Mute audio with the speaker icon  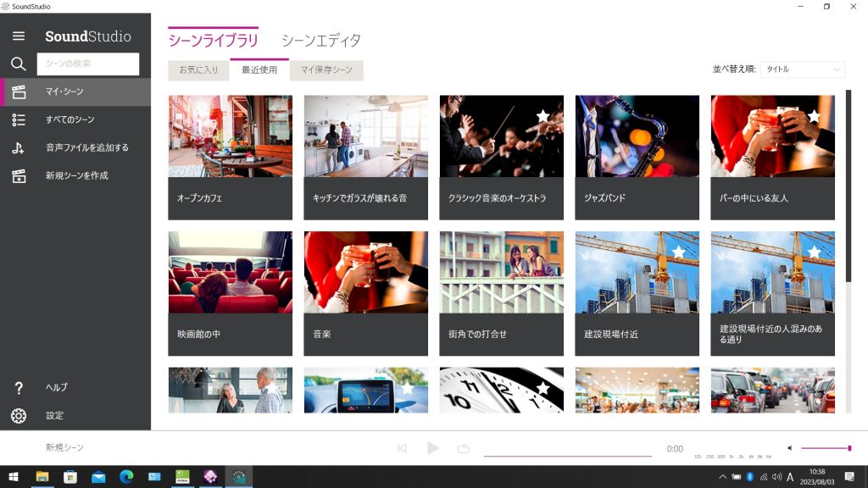pos(789,448)
